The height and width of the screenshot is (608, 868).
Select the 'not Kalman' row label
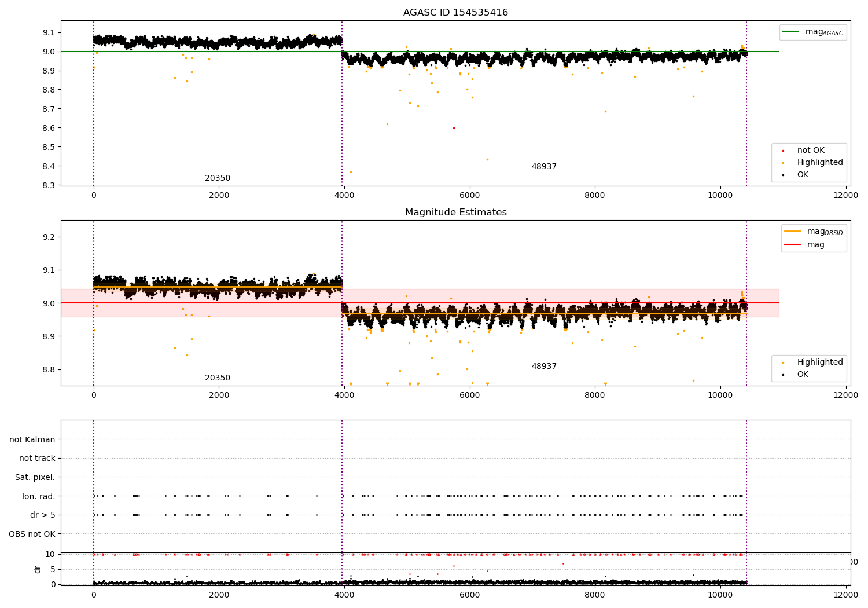pos(32,439)
